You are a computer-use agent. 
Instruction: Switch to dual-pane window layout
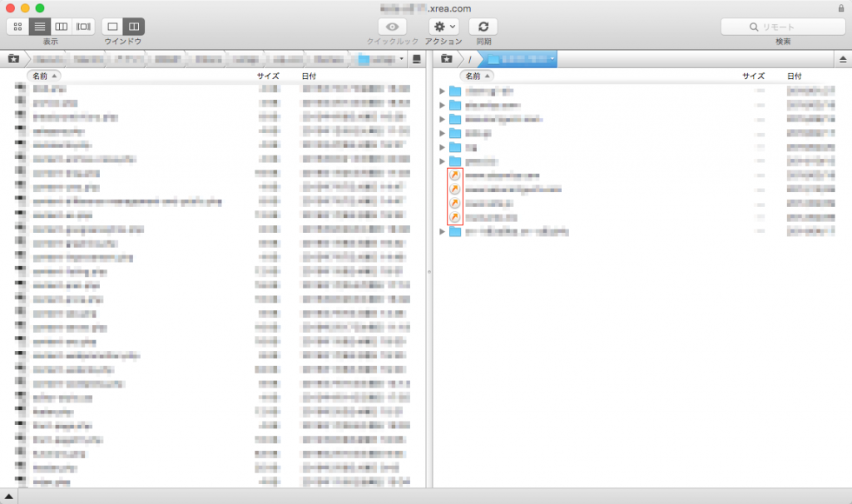tap(134, 27)
